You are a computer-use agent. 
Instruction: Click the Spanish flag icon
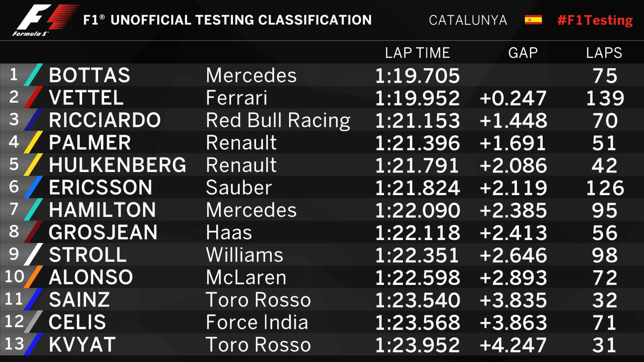coord(533,20)
